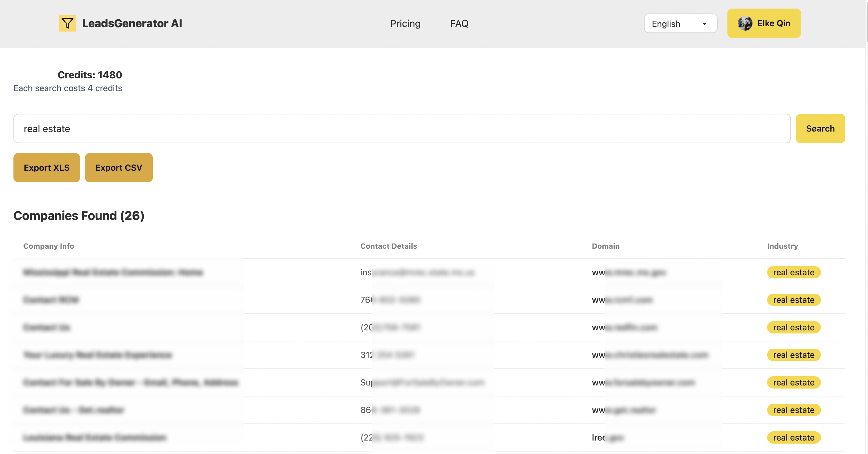Click the Contact Details column header

click(x=388, y=246)
